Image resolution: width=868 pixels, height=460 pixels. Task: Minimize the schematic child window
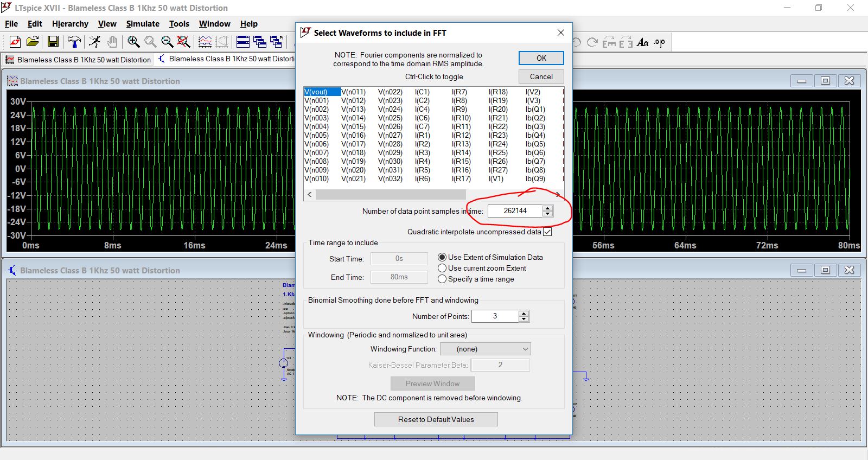click(801, 270)
